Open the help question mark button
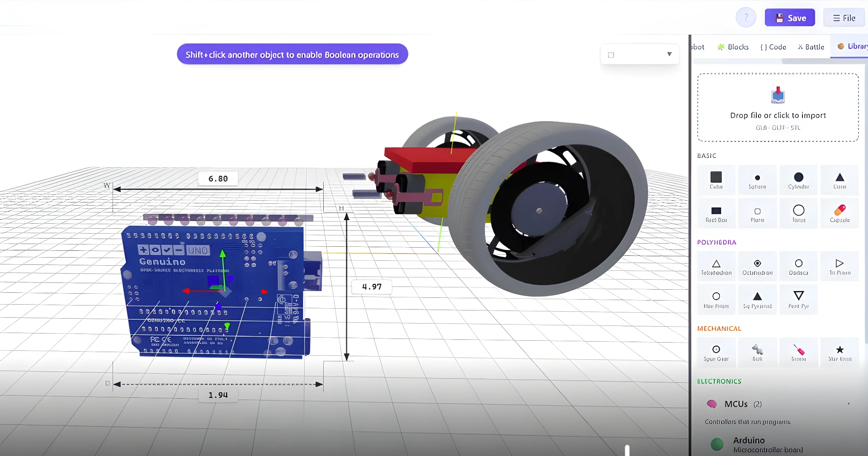This screenshot has width=868, height=456. click(x=746, y=18)
